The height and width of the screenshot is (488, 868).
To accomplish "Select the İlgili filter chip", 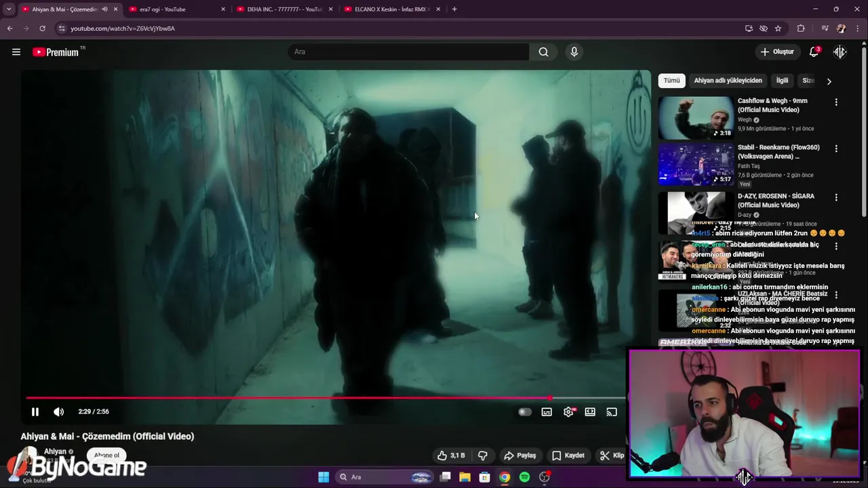I will 782,81.
